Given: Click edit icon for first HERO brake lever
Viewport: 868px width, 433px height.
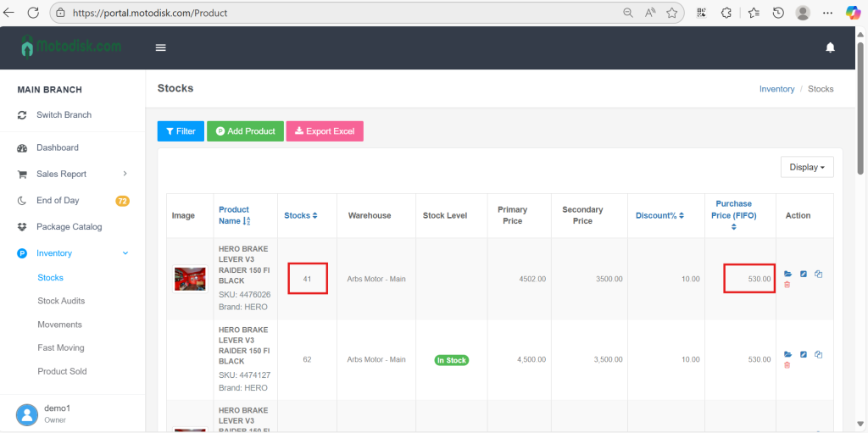Looking at the screenshot, I should pyautogui.click(x=804, y=274).
